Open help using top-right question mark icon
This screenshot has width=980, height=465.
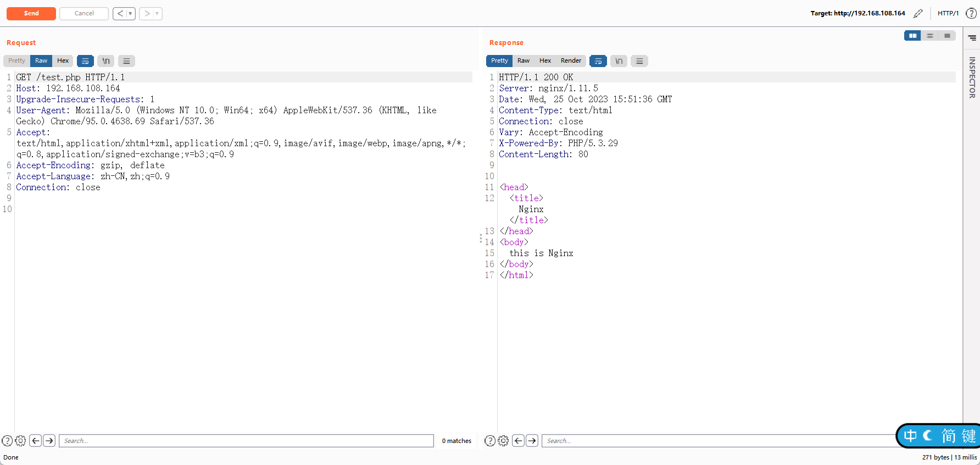coord(971,13)
